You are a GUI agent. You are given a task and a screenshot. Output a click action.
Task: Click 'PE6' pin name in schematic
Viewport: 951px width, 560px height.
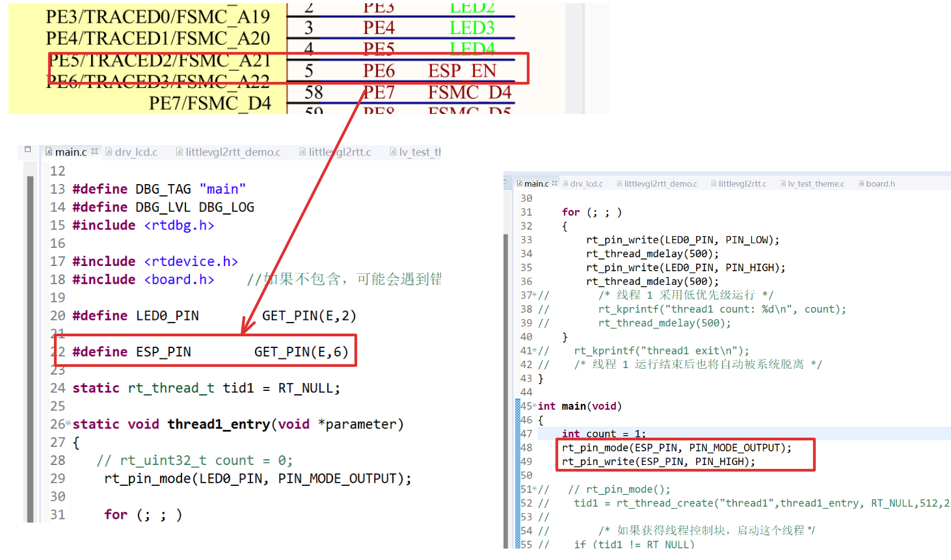click(x=379, y=70)
